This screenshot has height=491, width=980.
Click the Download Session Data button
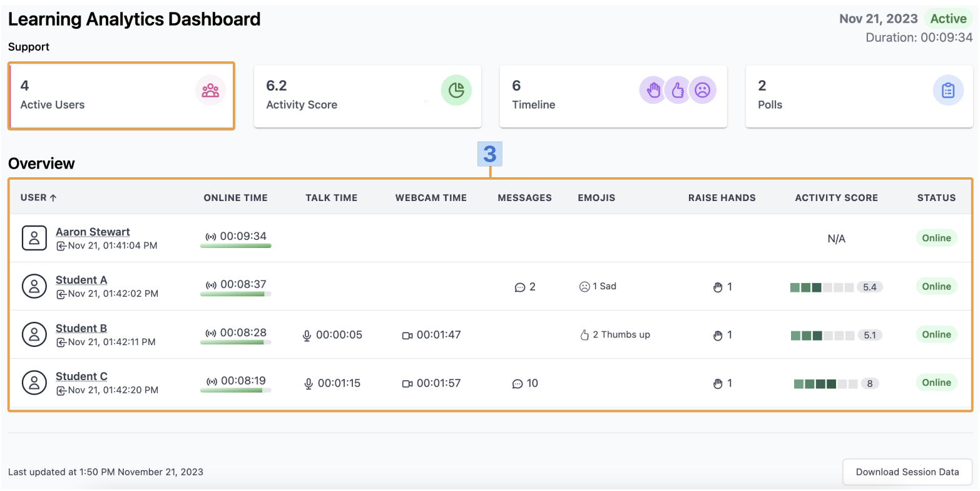tap(907, 472)
